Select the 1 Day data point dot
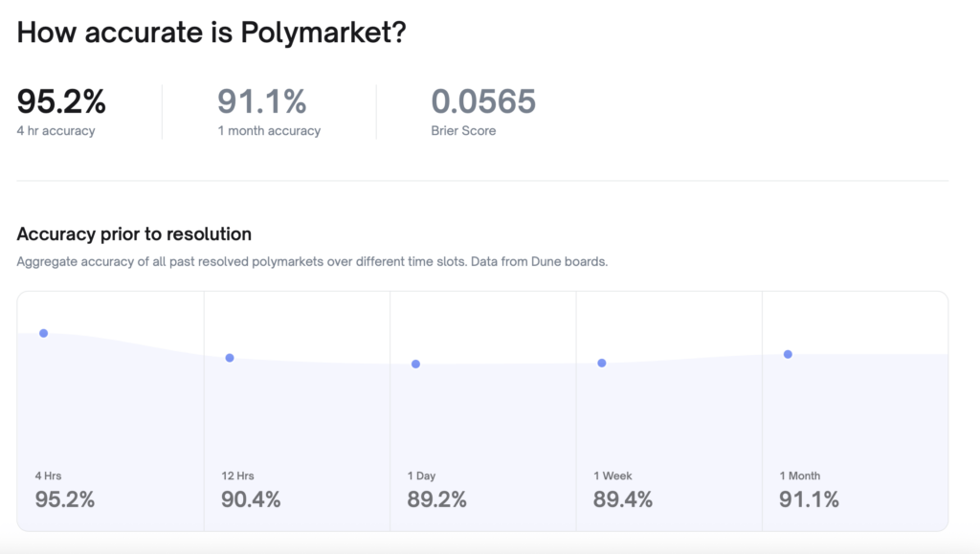This screenshot has height=554, width=980. coord(415,364)
